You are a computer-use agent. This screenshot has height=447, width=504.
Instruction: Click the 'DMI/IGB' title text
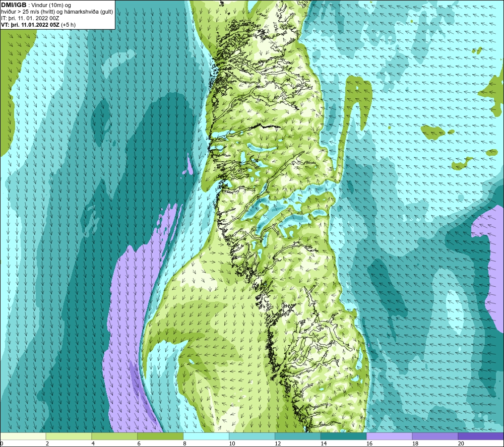pyautogui.click(x=14, y=5)
